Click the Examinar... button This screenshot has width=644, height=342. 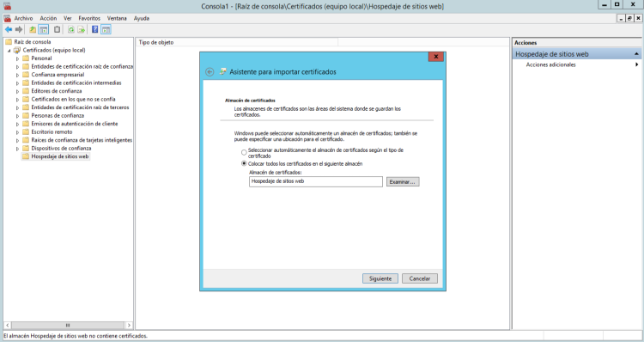coord(403,181)
